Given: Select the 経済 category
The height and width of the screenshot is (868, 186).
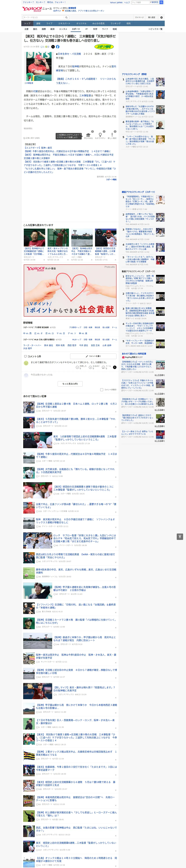Looking at the screenshot, I should pos(52,29).
